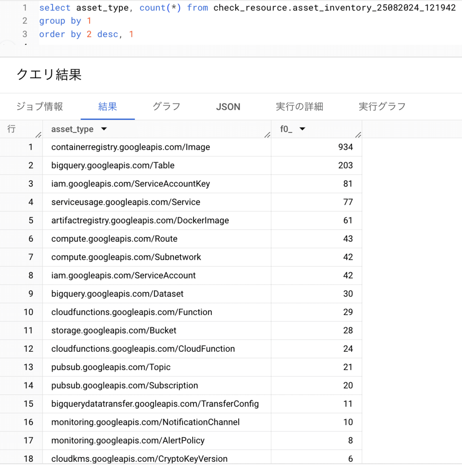This screenshot has height=476, width=462.
Task: Click the count value 24
Action: coord(348,349)
